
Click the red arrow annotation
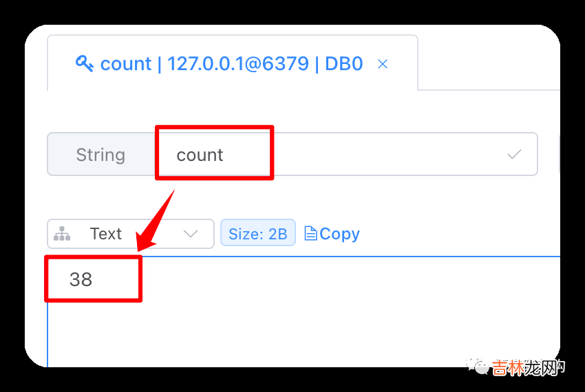coord(155,221)
